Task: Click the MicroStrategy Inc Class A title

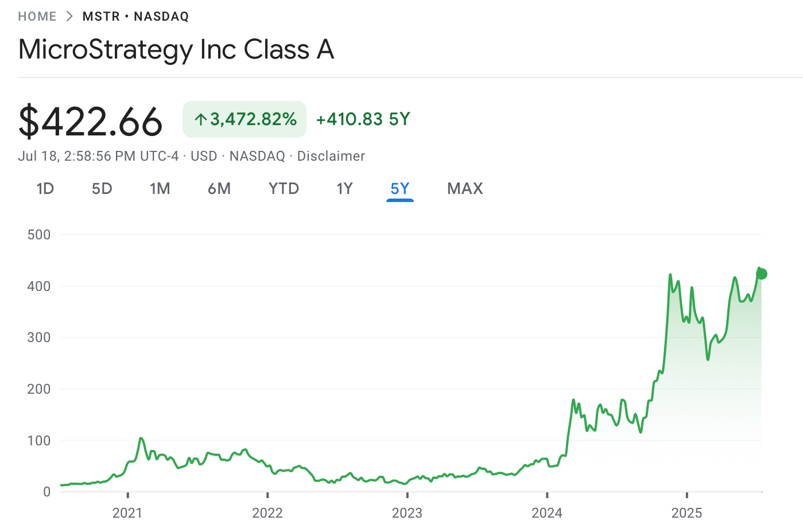Action: 176,49
